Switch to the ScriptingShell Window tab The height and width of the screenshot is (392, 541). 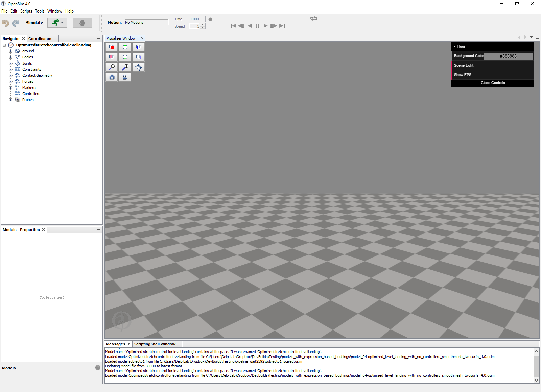click(x=155, y=344)
